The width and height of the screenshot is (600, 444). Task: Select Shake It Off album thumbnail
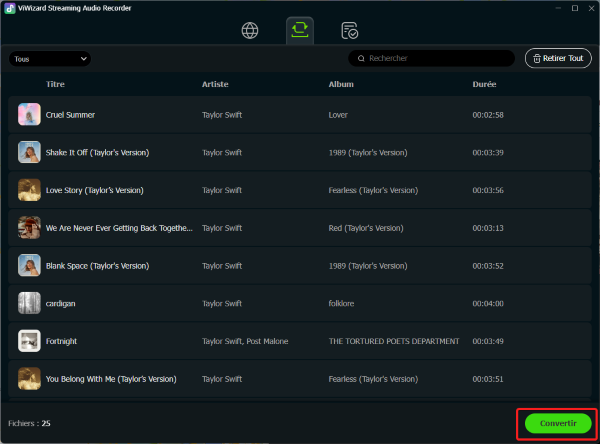coord(29,152)
